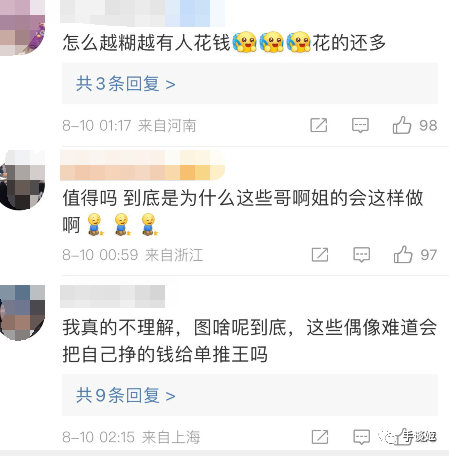This screenshot has height=456, width=449.
Task: Like the comment from 河南
Action: pos(402,125)
